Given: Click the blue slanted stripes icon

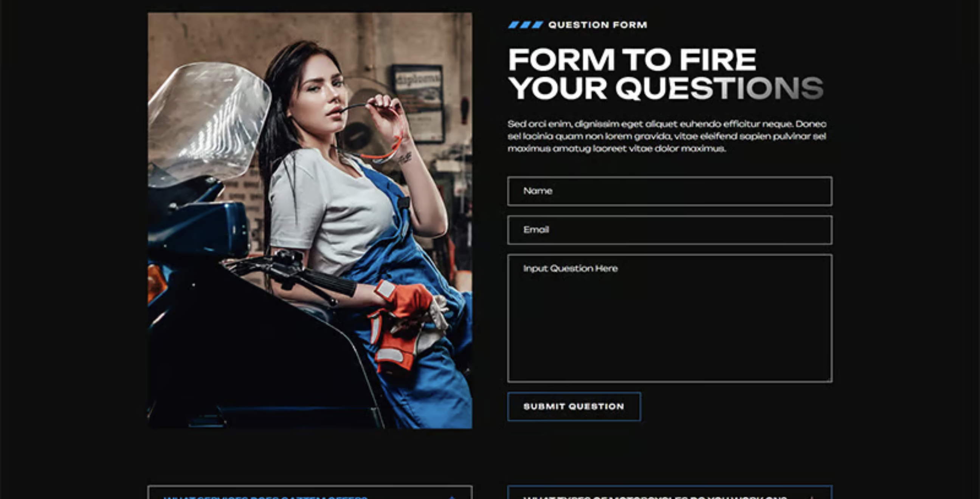Looking at the screenshot, I should (526, 25).
